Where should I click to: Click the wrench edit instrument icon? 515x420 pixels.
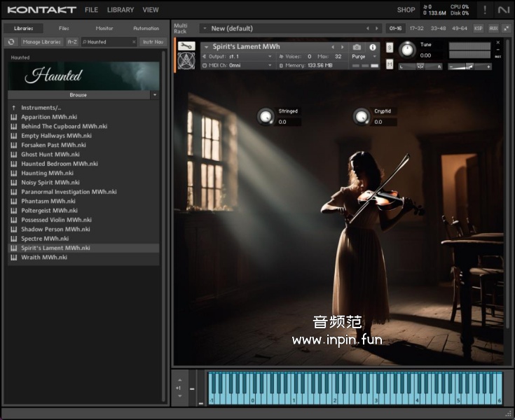[185, 46]
